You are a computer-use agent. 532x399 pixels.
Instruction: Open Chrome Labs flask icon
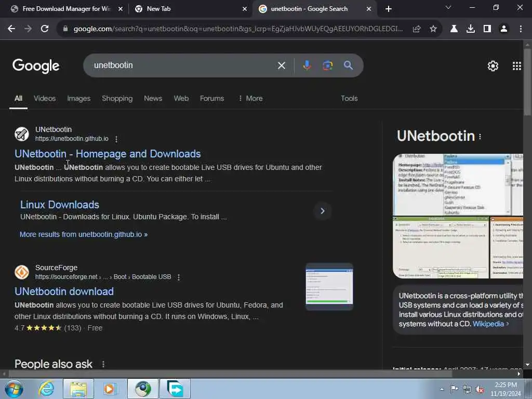point(454,29)
